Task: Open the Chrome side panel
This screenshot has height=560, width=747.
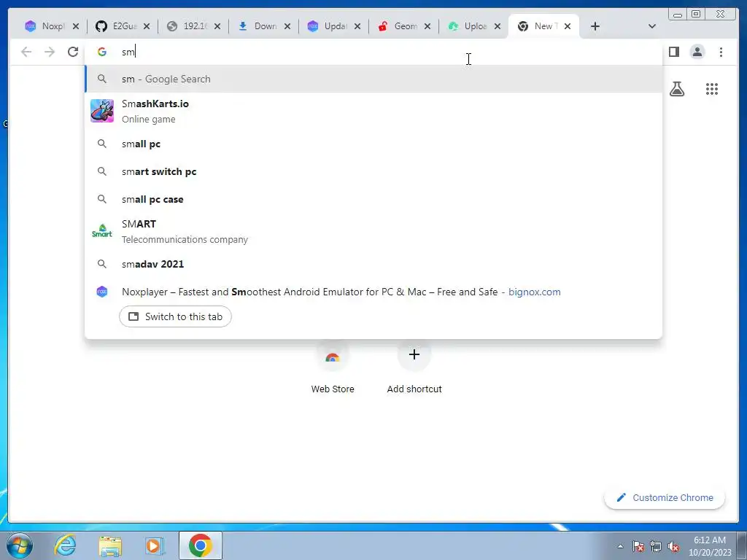Action: coord(673,52)
